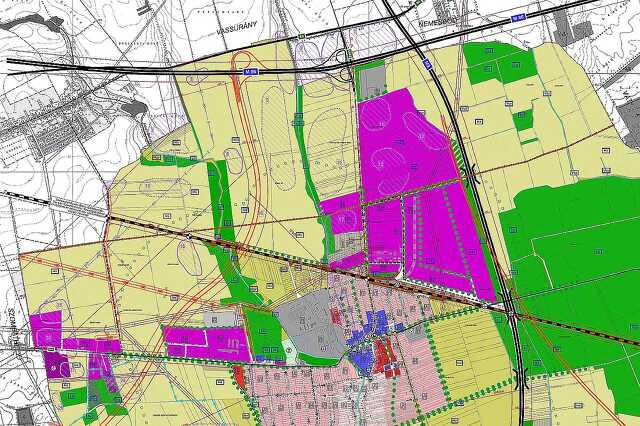Click the NEMESBŐD place name label

[x=439, y=23]
